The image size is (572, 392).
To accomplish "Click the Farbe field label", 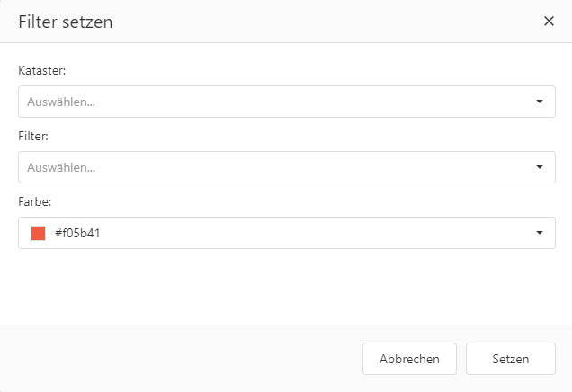I will tap(33, 200).
